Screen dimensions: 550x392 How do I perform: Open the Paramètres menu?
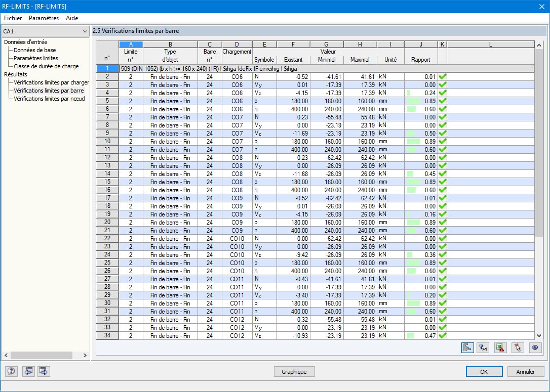coord(44,18)
